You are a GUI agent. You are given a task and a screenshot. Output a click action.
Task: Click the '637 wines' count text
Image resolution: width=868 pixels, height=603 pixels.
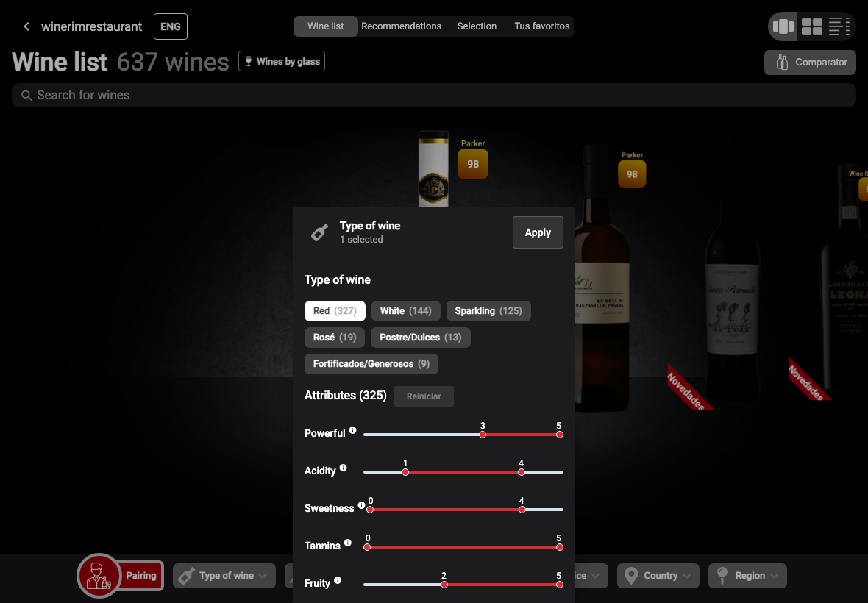tap(174, 62)
